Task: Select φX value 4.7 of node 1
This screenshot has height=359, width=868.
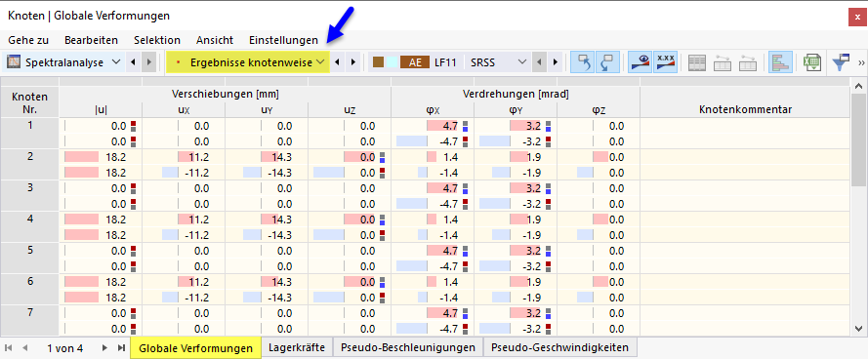Action: [x=433, y=126]
